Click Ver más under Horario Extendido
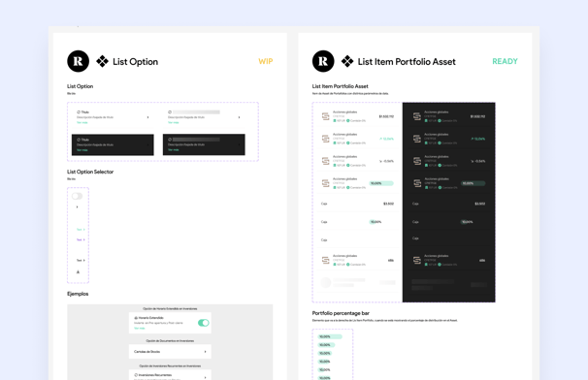588x380 pixels. click(x=139, y=329)
